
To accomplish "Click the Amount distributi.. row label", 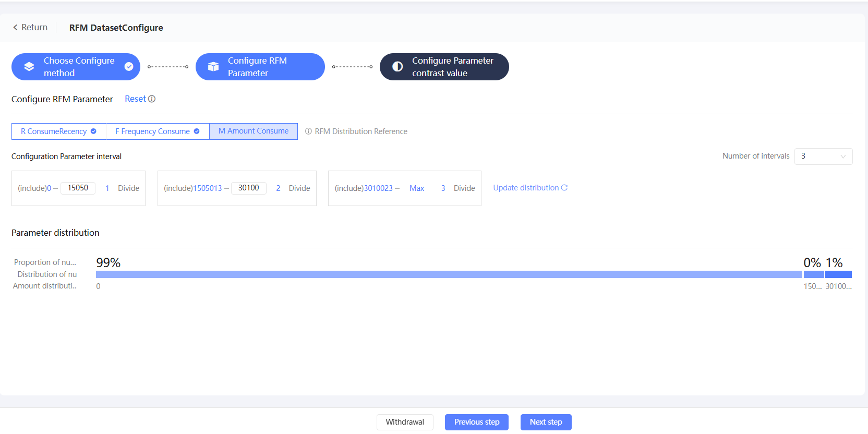I will click(45, 286).
